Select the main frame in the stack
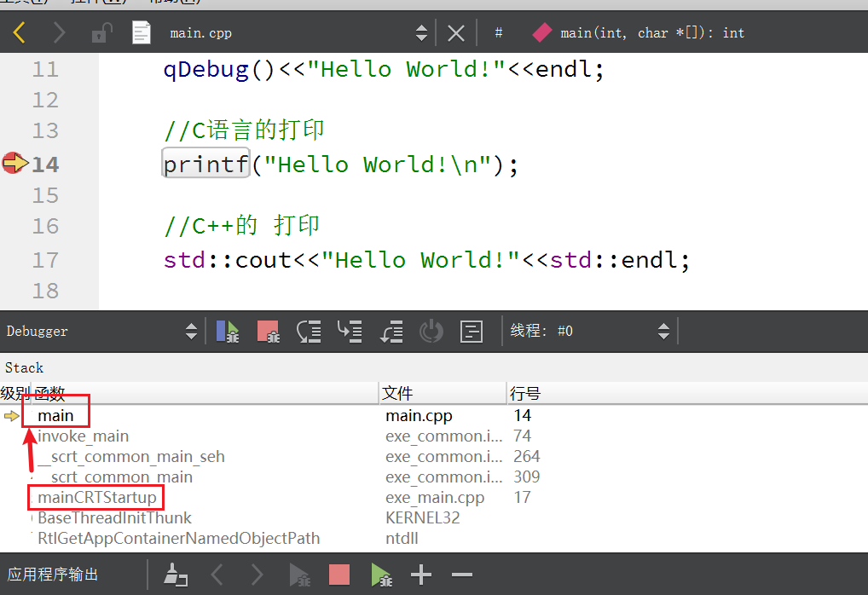 point(55,415)
